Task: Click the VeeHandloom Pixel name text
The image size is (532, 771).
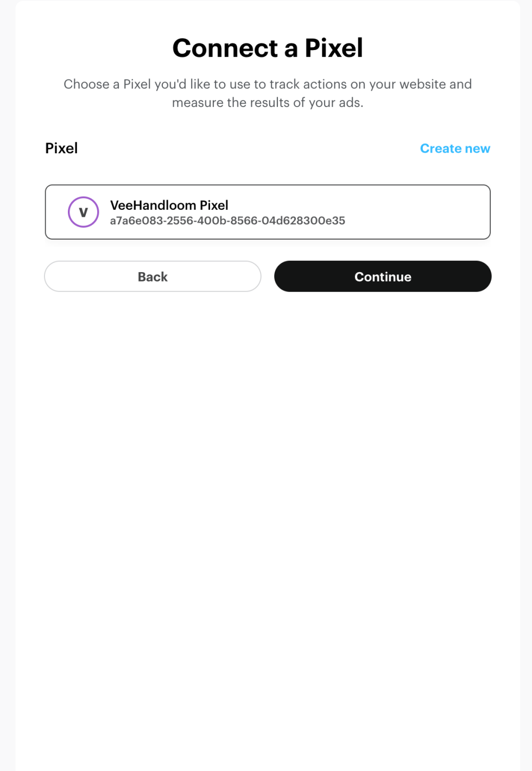Action: pyautogui.click(x=169, y=205)
